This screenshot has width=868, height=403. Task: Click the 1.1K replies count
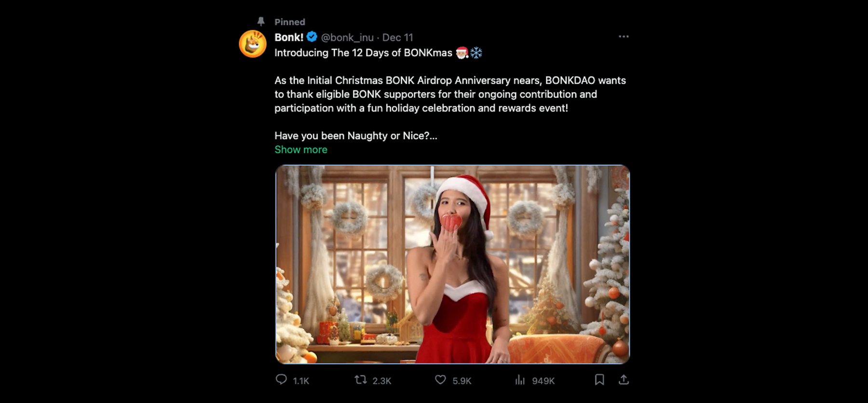(x=301, y=381)
